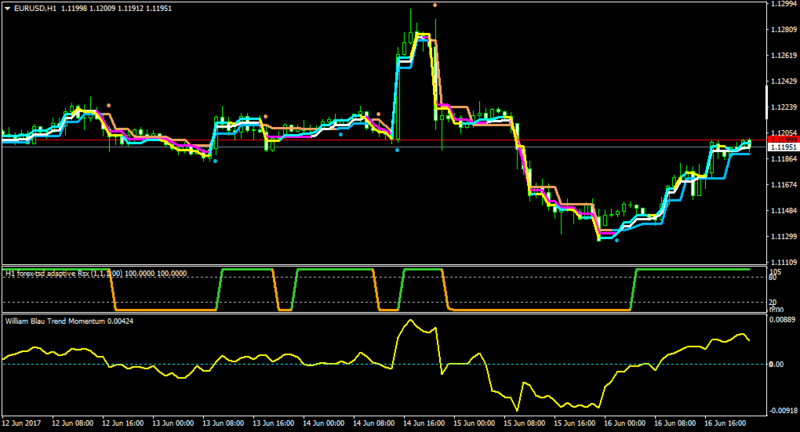Click the 0.00889 momentum scale value
Screen dimensions: 800x432
(x=783, y=320)
